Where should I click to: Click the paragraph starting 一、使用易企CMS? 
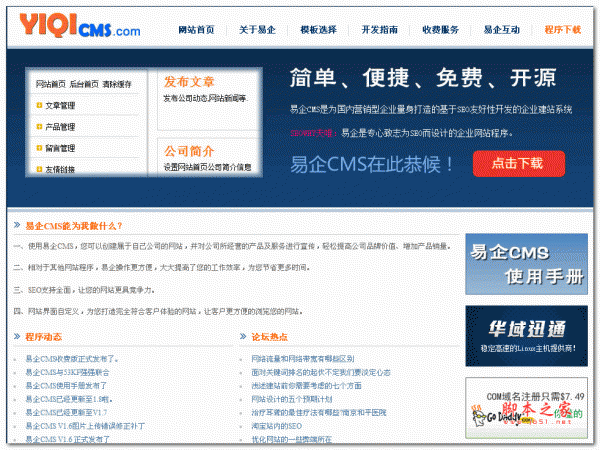tap(232, 246)
